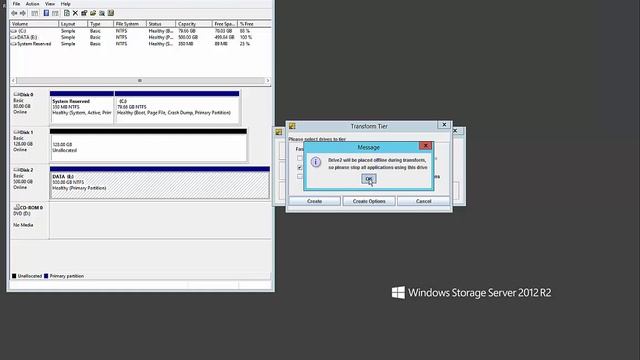Click the 100 % free cell

coord(246,37)
